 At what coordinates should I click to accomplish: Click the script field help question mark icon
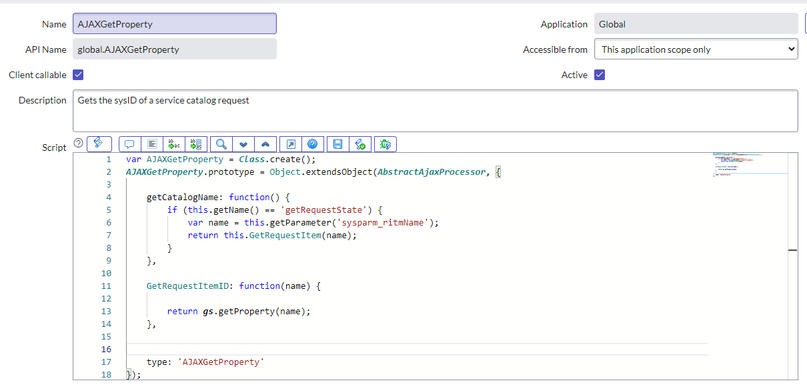pos(78,144)
